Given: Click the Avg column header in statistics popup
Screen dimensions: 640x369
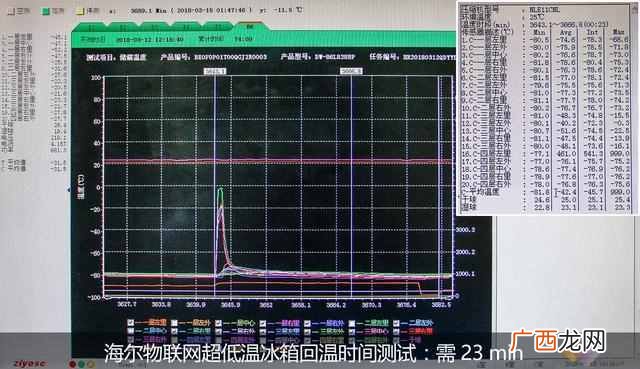Looking at the screenshot, I should click(x=566, y=32).
